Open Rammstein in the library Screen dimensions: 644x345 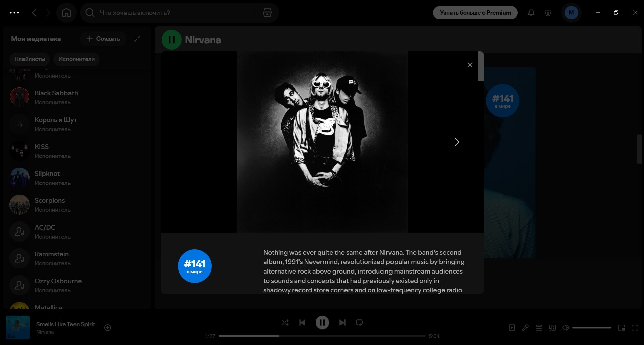click(x=77, y=258)
